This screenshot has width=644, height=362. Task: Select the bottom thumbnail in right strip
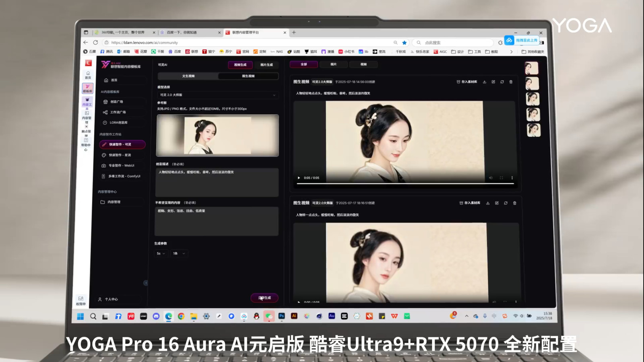tap(534, 130)
